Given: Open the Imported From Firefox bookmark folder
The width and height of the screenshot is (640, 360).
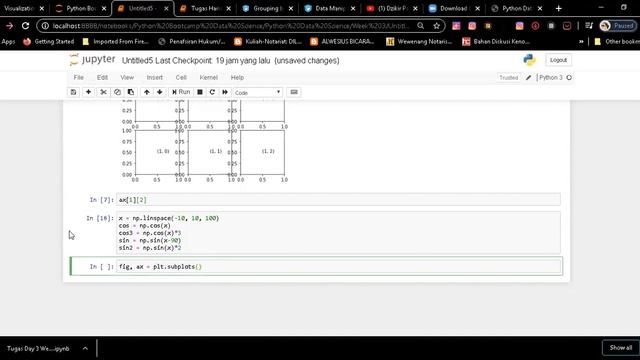Looking at the screenshot, I should [x=116, y=41].
